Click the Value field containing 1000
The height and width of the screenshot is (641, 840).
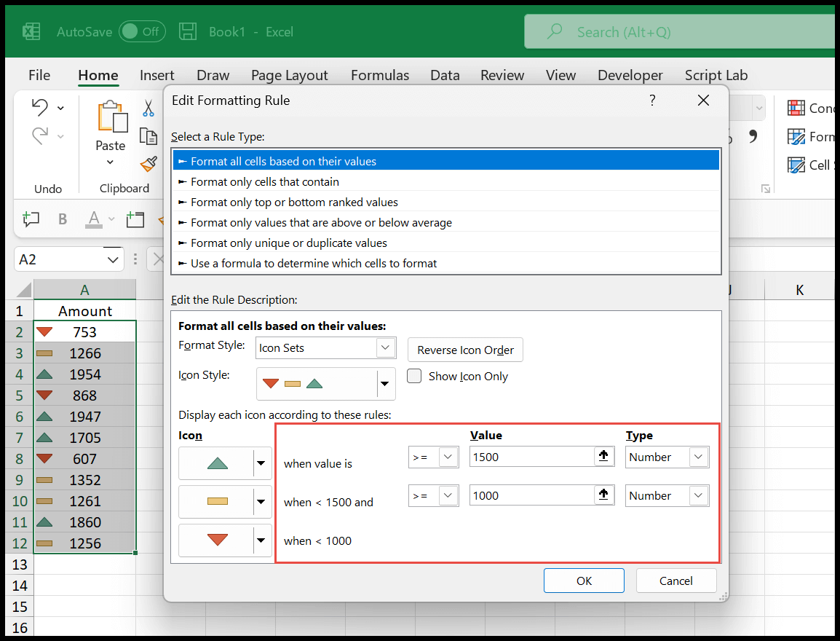point(531,496)
